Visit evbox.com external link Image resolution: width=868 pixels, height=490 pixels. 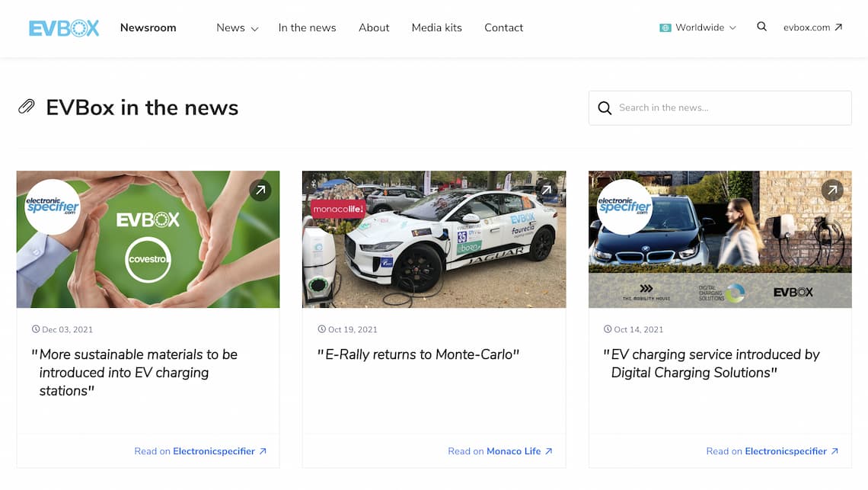click(x=812, y=27)
